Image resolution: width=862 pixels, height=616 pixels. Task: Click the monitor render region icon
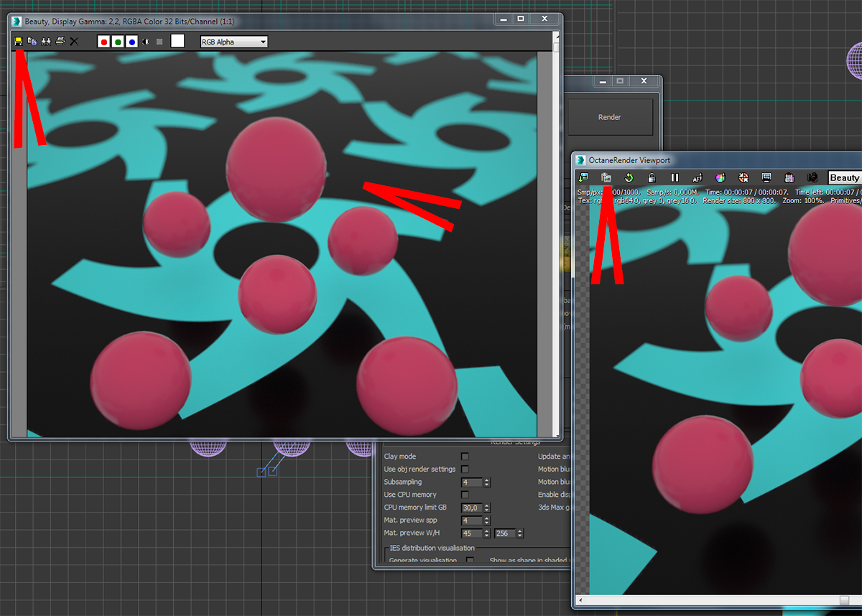tap(766, 177)
